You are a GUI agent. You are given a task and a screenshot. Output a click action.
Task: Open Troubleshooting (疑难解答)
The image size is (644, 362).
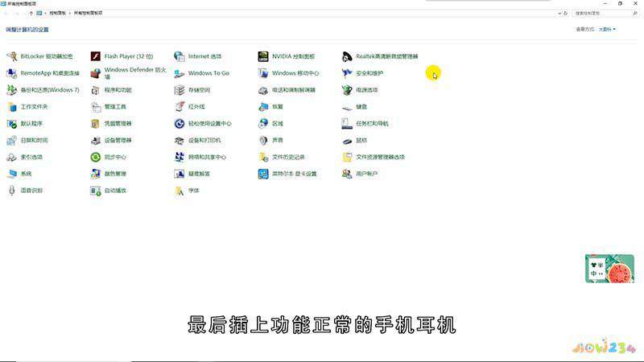[x=192, y=174]
